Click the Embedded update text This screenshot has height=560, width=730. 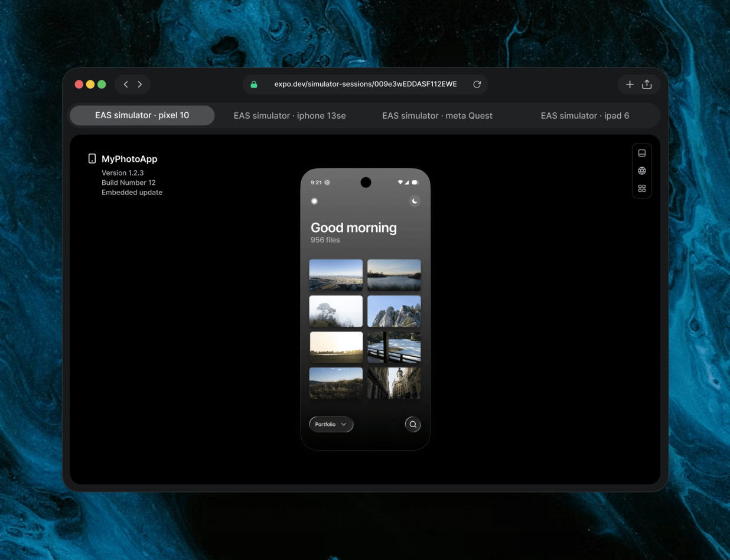(132, 193)
